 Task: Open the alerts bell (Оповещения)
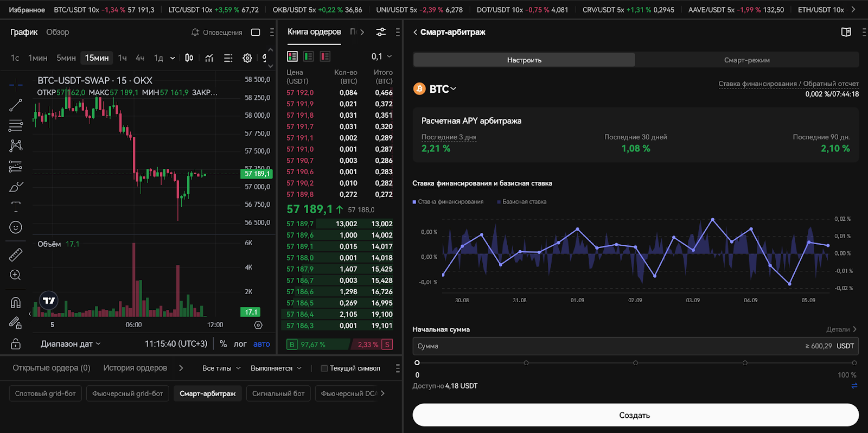coord(217,33)
